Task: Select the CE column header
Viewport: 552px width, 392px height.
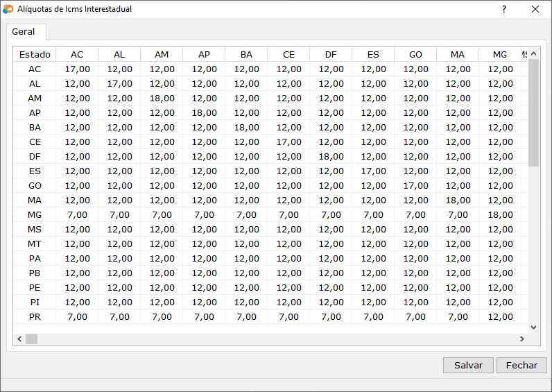Action: (288, 55)
